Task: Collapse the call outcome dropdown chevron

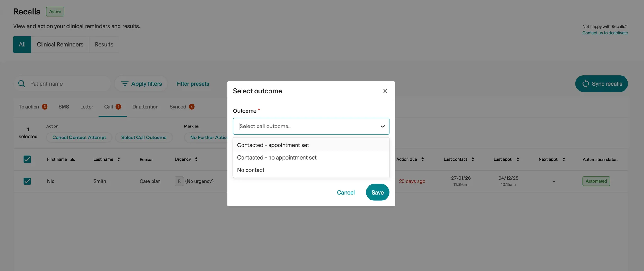Action: [x=382, y=126]
